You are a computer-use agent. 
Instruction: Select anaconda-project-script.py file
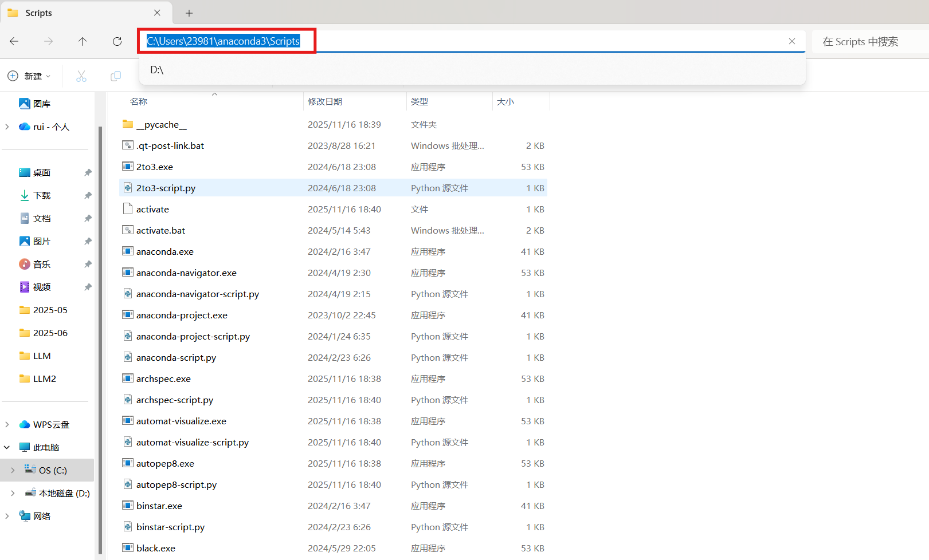pyautogui.click(x=193, y=336)
